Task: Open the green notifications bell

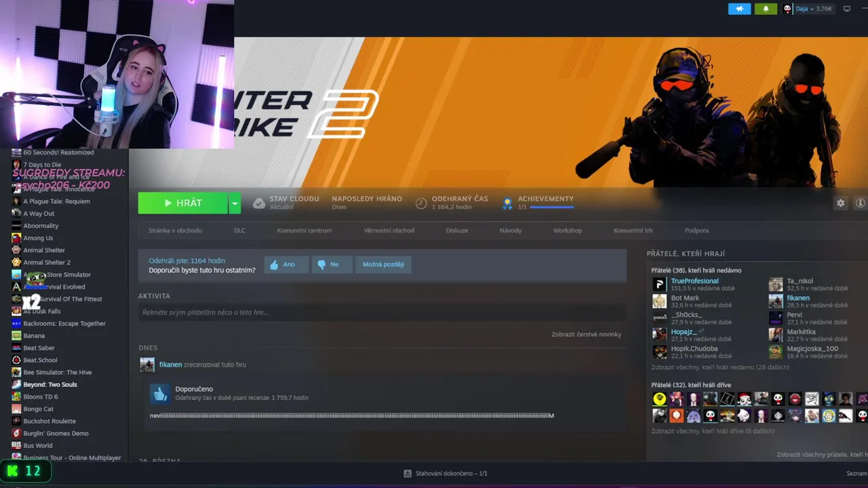Action: pyautogui.click(x=766, y=9)
